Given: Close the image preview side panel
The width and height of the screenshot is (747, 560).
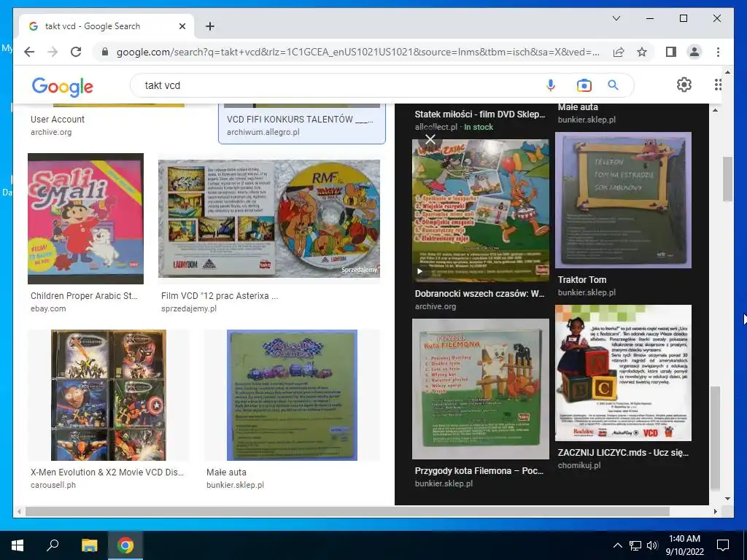Looking at the screenshot, I should [430, 139].
